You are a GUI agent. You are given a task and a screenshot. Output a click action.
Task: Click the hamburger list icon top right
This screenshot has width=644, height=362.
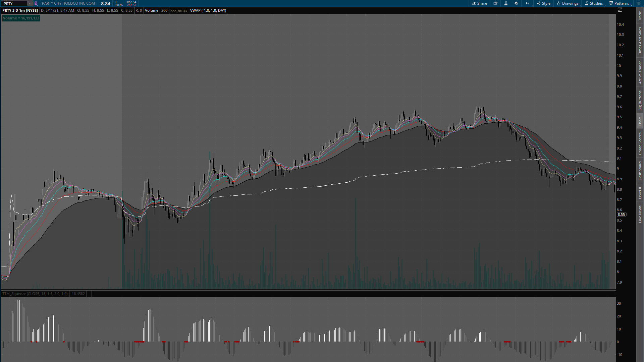[639, 3]
